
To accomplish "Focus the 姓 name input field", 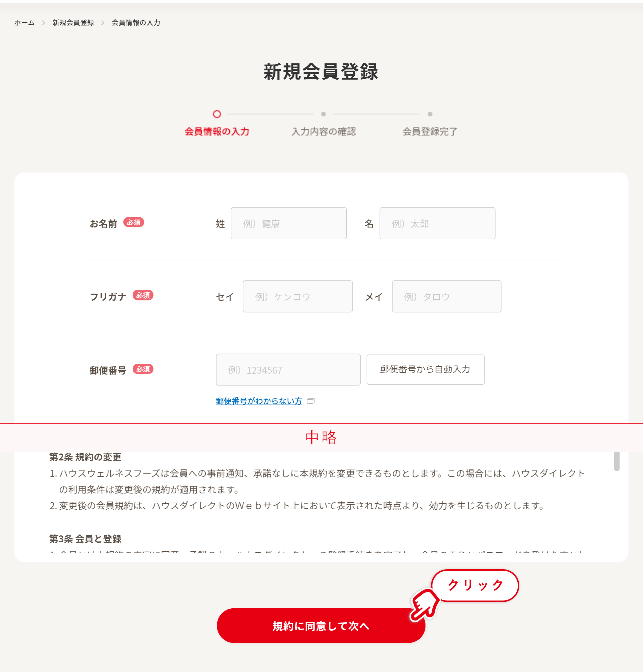I will point(288,223).
